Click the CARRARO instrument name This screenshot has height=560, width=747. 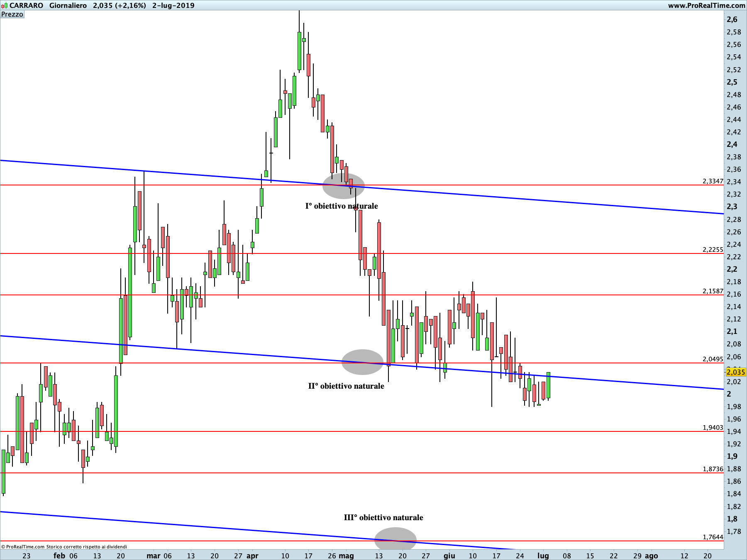click(x=26, y=5)
